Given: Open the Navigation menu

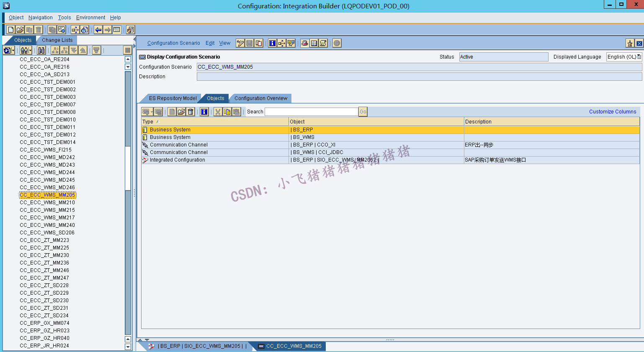Looking at the screenshot, I should click(41, 18).
